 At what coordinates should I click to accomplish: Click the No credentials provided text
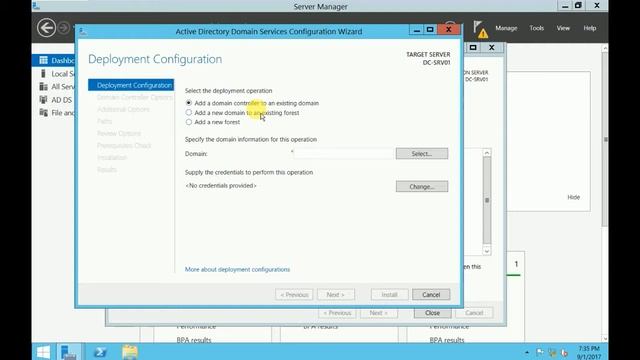coord(221,185)
